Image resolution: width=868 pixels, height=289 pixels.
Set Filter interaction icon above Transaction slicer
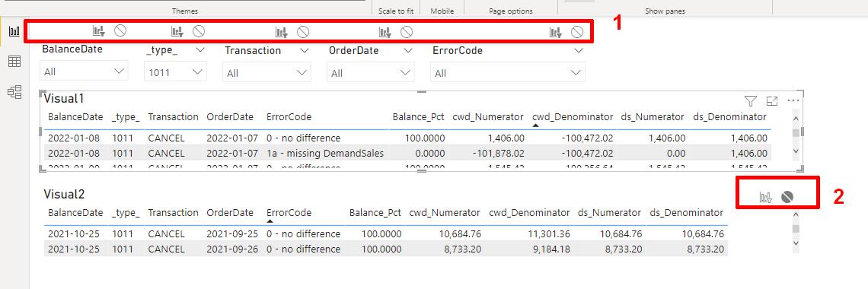pyautogui.click(x=282, y=32)
